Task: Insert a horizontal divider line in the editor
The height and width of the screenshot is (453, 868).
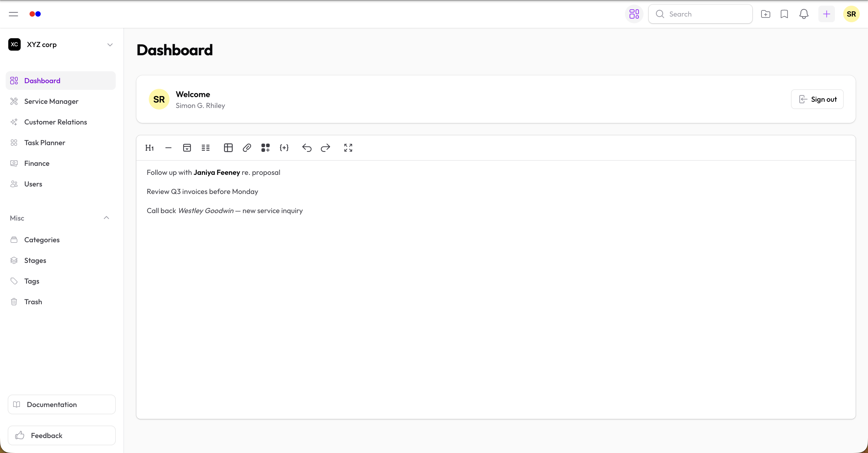Action: pos(168,148)
